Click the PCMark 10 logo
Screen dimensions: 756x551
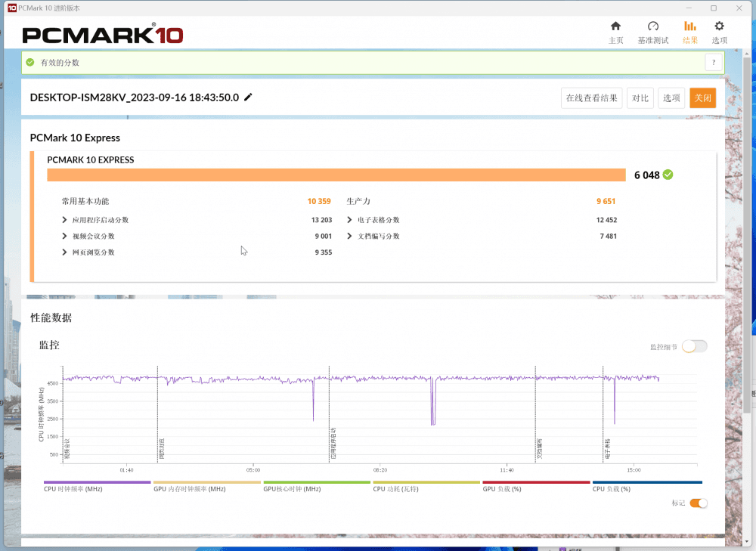pos(102,35)
